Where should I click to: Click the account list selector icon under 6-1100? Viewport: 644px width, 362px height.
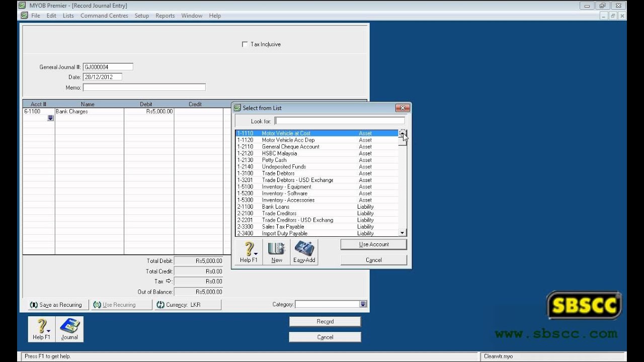[x=50, y=118]
